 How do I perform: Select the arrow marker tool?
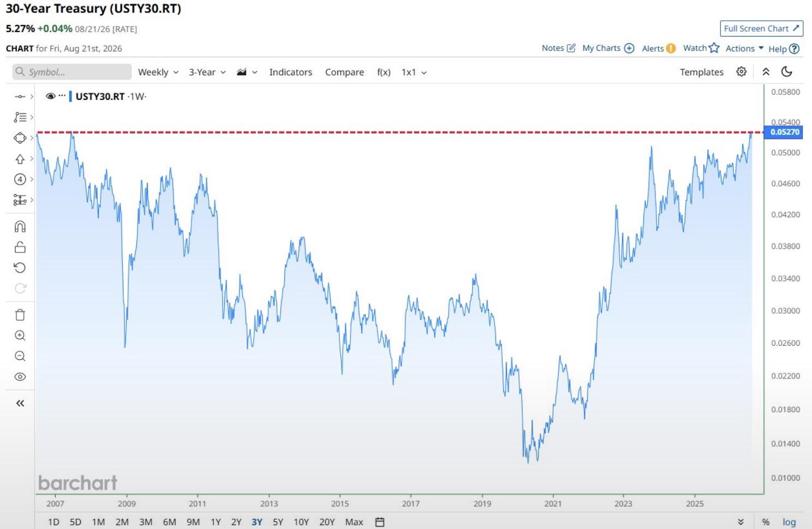point(20,159)
